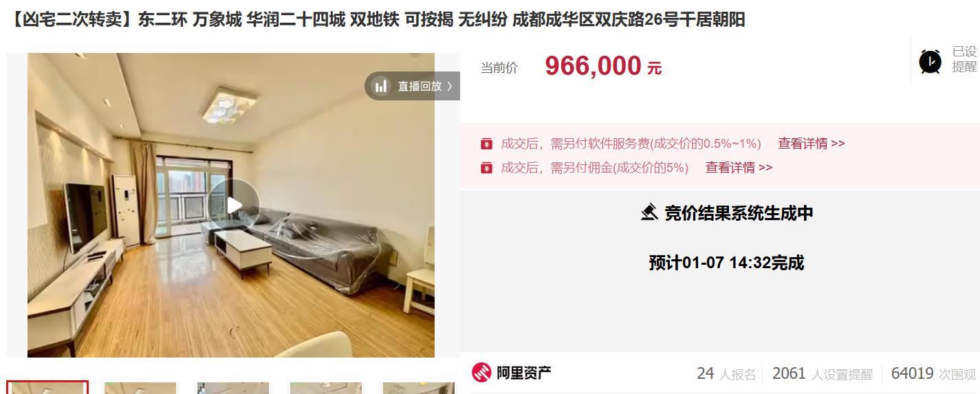Toggle the 已设提醒 reminder setting
Viewport: 980px width, 394px height.
coord(964,59)
